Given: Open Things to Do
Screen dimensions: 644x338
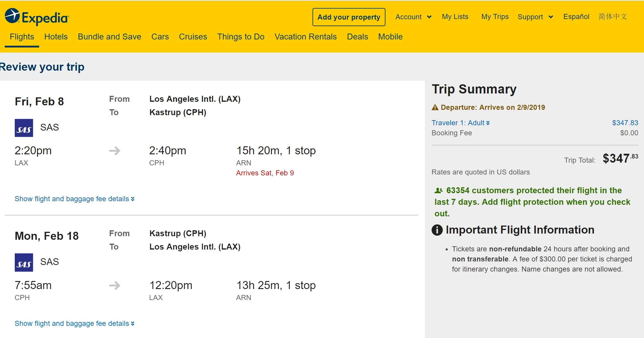Looking at the screenshot, I should click(241, 37).
